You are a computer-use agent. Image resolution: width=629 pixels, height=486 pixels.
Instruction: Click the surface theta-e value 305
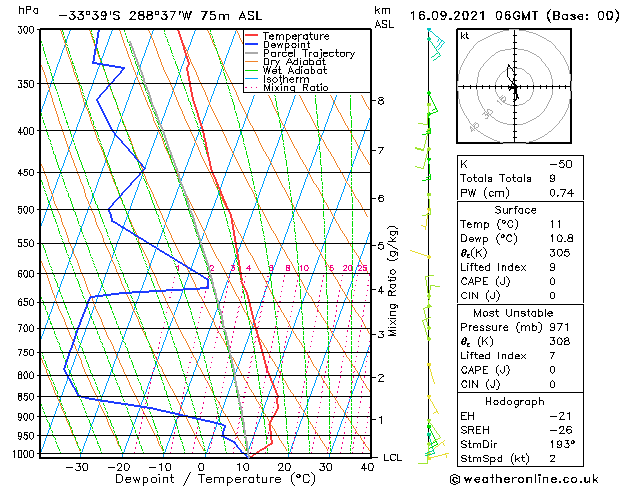560,253
